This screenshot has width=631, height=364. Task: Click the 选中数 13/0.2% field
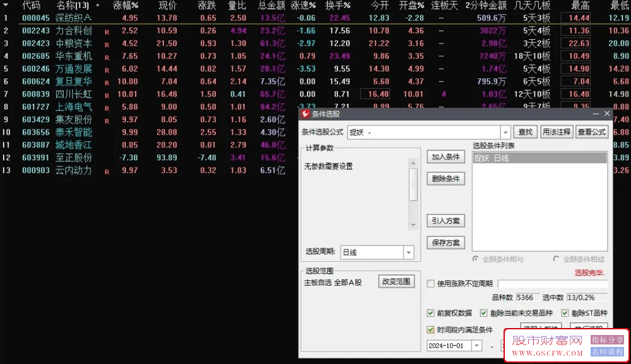tap(586, 298)
